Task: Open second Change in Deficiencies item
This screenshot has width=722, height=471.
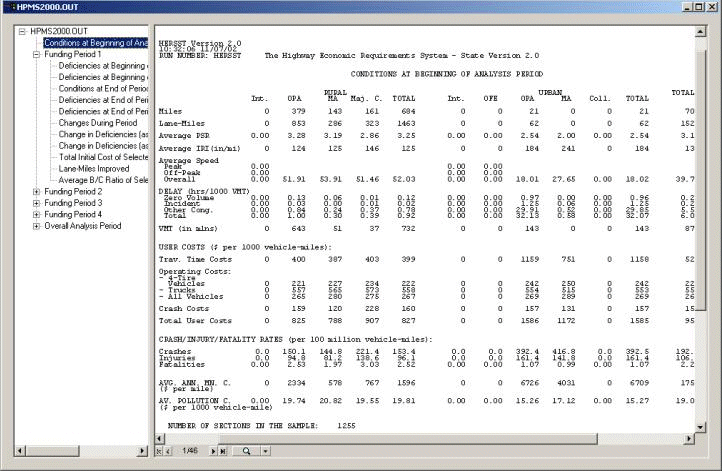Action: click(103, 146)
